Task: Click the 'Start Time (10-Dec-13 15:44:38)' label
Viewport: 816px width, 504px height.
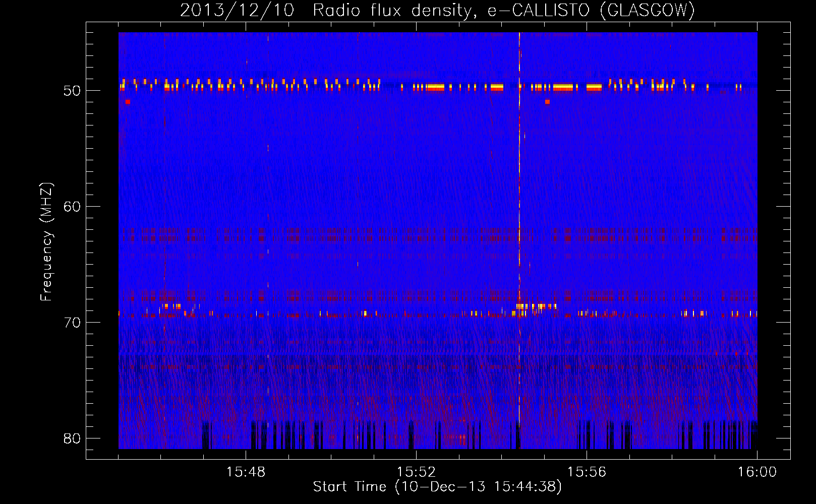Action: pyautogui.click(x=437, y=487)
